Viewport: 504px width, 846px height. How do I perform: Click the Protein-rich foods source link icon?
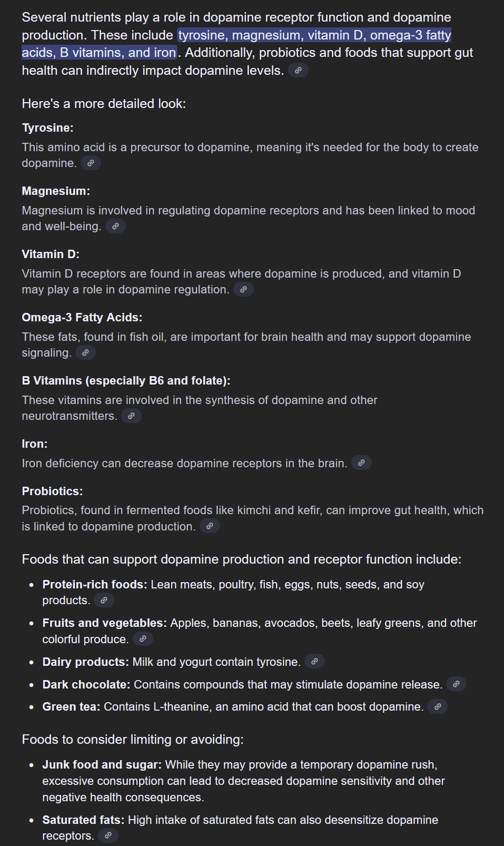click(x=104, y=600)
